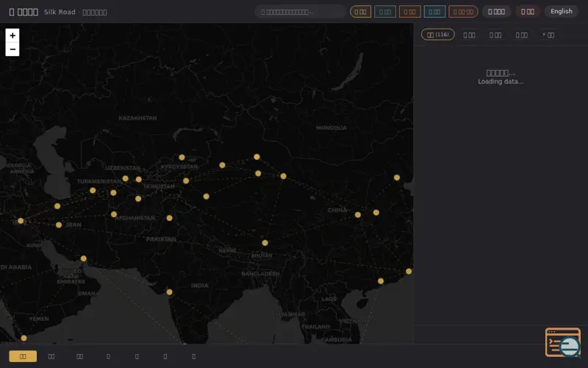Screen dimensions: 588x368
Task: Toggle the teal-bordered filter chip in top bar
Action: [385, 12]
